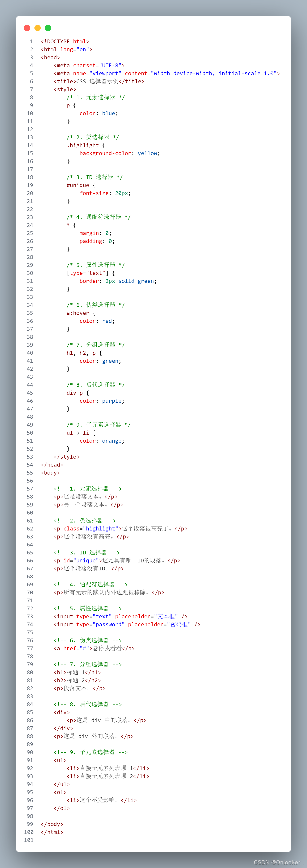307x868 pixels.
Task: Click the '#unique {' selector line
Action: point(81,185)
